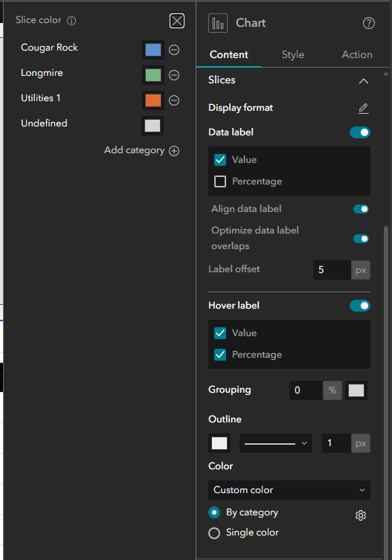Remove the Cougar Rock category
This screenshot has height=560, width=392.
(174, 50)
